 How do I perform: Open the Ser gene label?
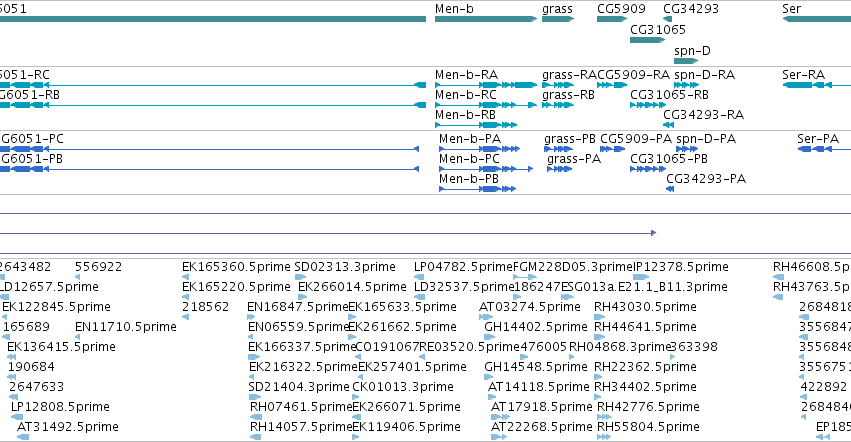pyautogui.click(x=791, y=9)
